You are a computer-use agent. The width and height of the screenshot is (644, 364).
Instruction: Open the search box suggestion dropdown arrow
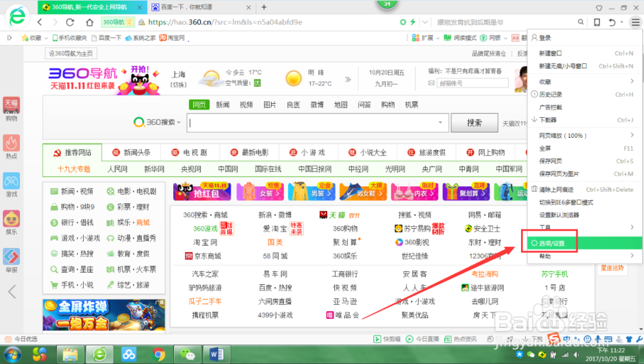coord(440,122)
